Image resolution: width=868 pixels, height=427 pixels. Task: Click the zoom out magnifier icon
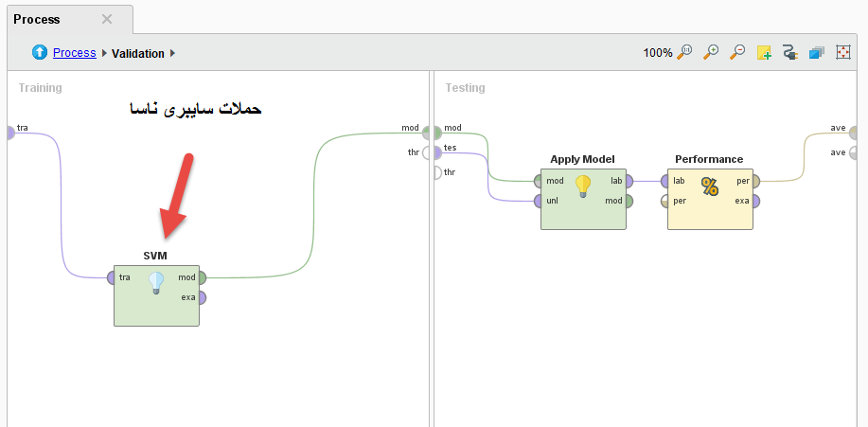(737, 53)
